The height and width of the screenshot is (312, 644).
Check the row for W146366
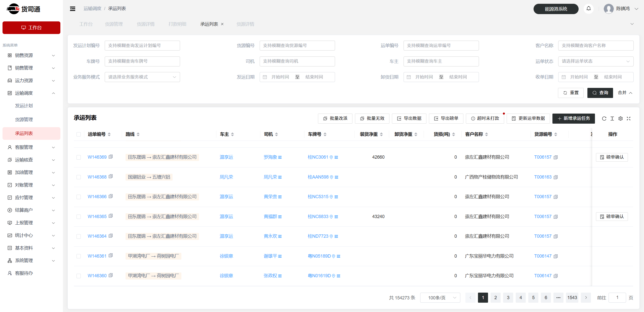click(x=79, y=197)
